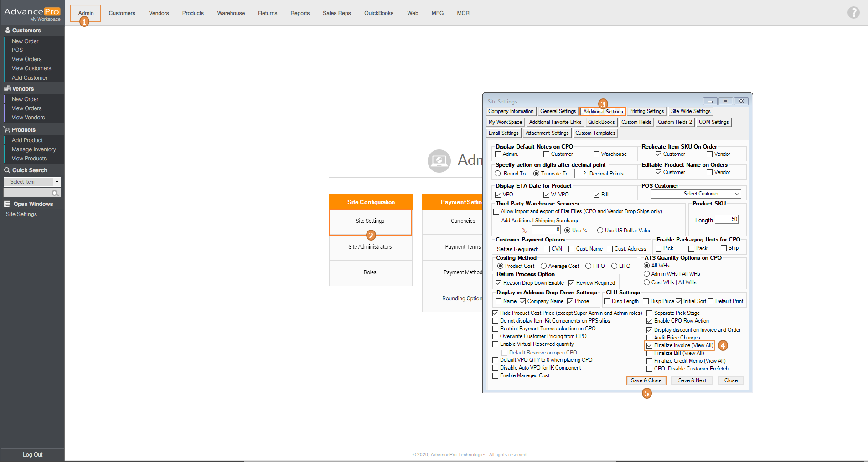Image resolution: width=868 pixels, height=462 pixels.
Task: Open the Select Item dropdown in Quick Search
Action: pyautogui.click(x=57, y=182)
